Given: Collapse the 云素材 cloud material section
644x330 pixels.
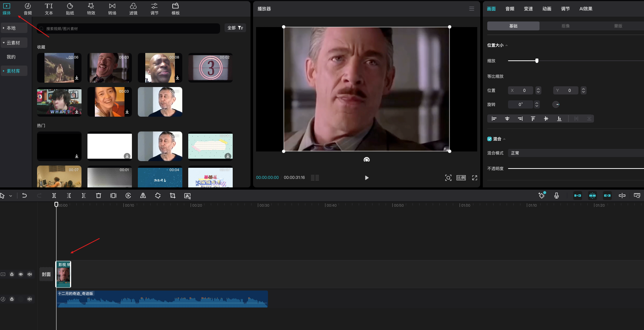Looking at the screenshot, I should 14,43.
